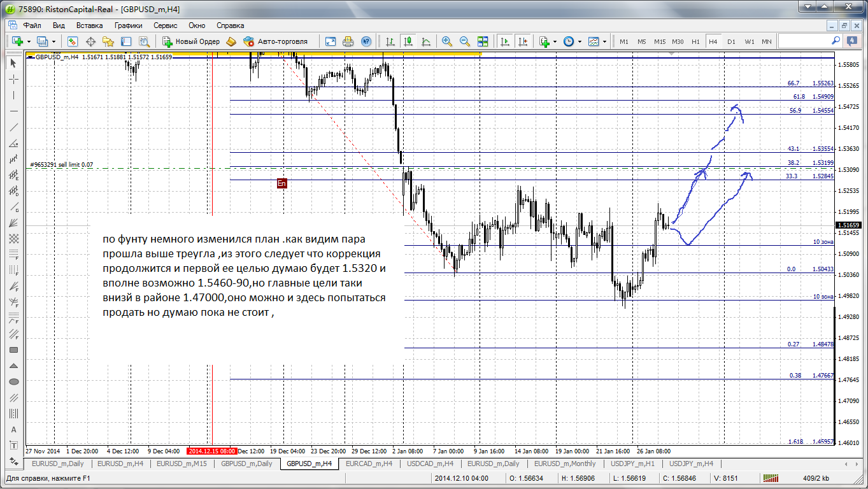The width and height of the screenshot is (868, 489).
Task: Select the ellipse shape drawing tool
Action: 13,381
